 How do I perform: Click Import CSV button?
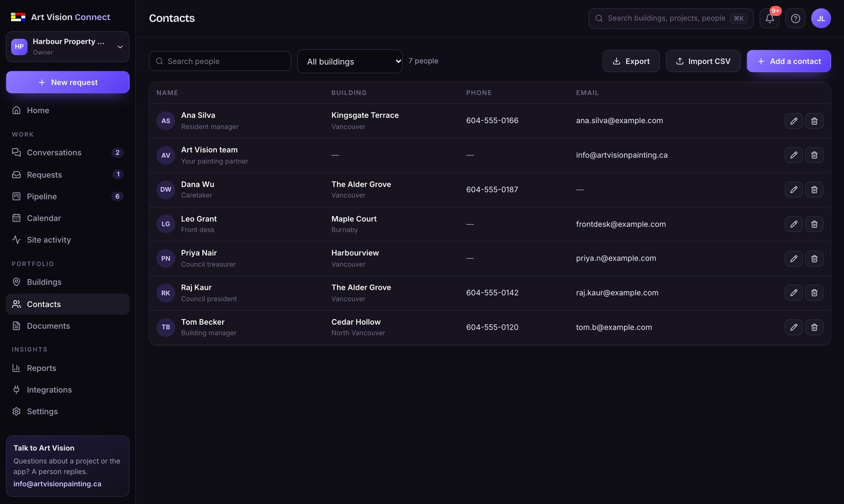(x=703, y=61)
